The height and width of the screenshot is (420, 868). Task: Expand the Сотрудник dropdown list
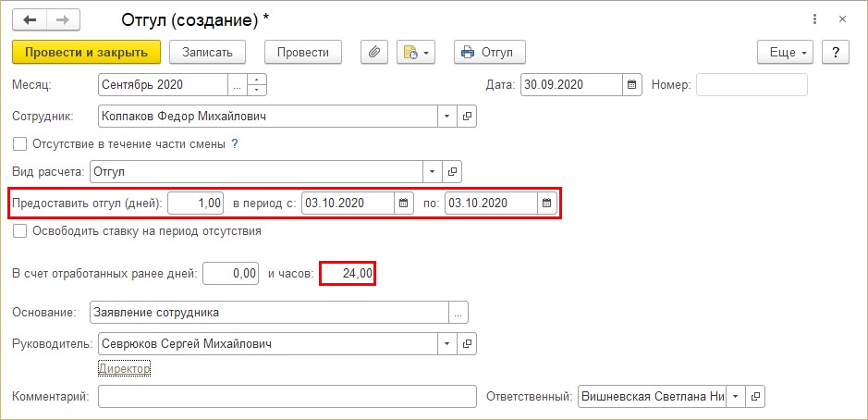pos(446,117)
